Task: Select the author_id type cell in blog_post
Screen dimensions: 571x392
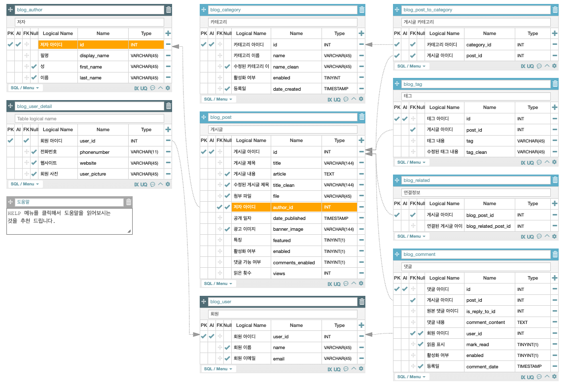Action: tap(339, 207)
